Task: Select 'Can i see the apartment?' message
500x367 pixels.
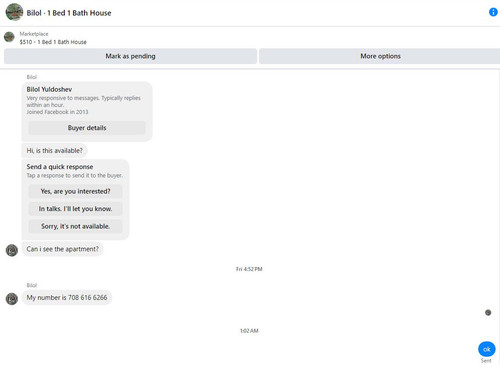Action: click(63, 249)
